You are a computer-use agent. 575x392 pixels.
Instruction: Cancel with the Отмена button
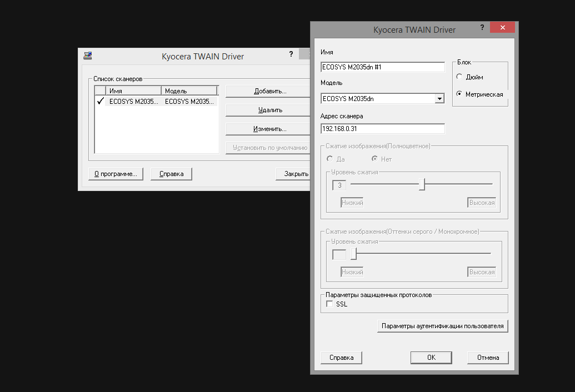pos(488,358)
